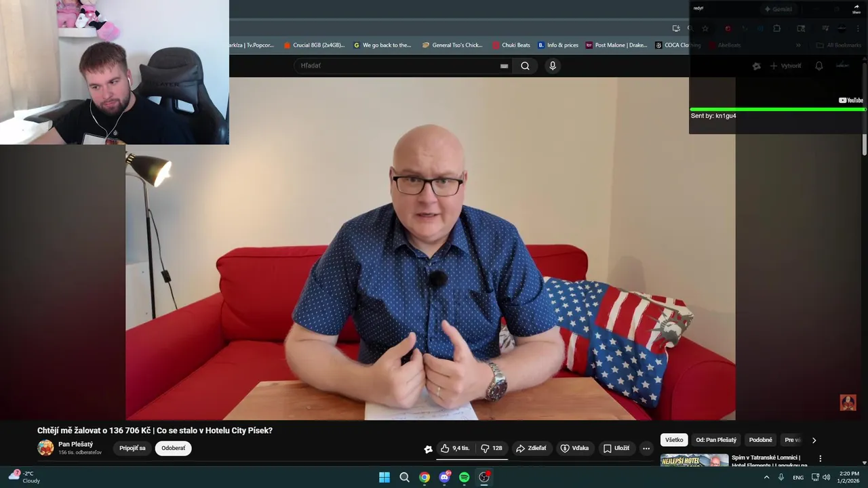The width and height of the screenshot is (868, 488).
Task: Click the sparkle ask icon left of like
Action: click(428, 449)
